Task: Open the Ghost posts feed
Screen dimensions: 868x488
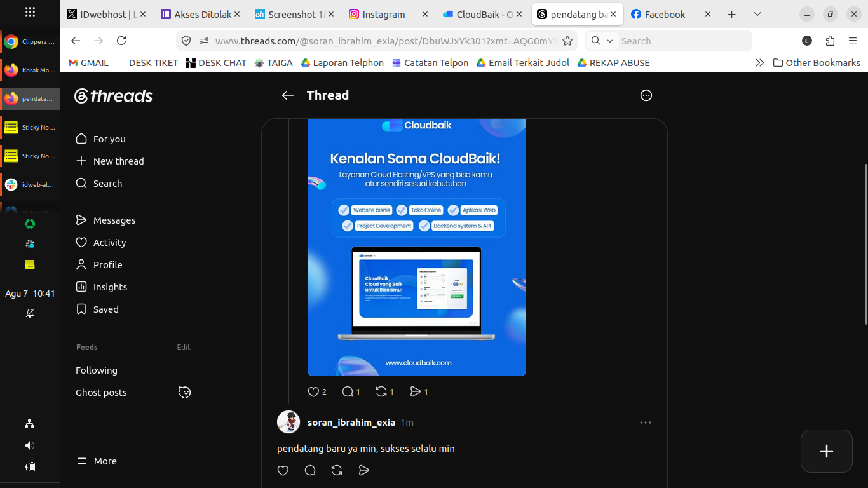Action: pyautogui.click(x=101, y=393)
